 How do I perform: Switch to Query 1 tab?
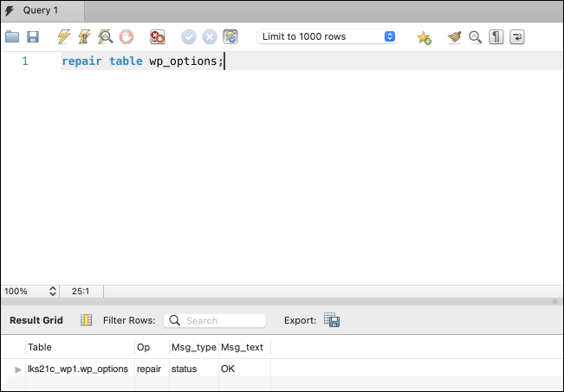click(x=42, y=10)
